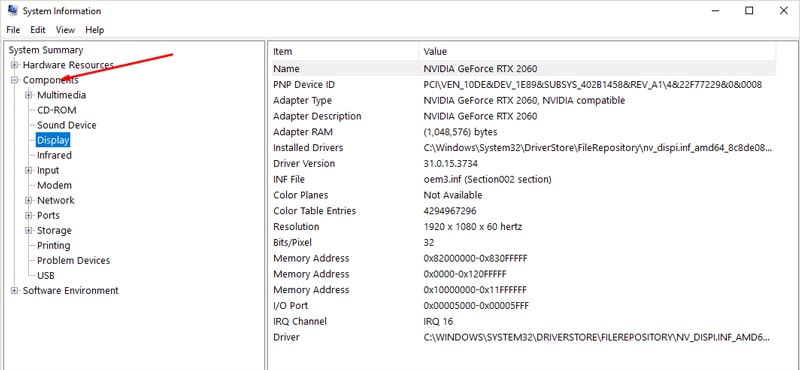Open the View menu
800x370 pixels.
[x=65, y=30]
